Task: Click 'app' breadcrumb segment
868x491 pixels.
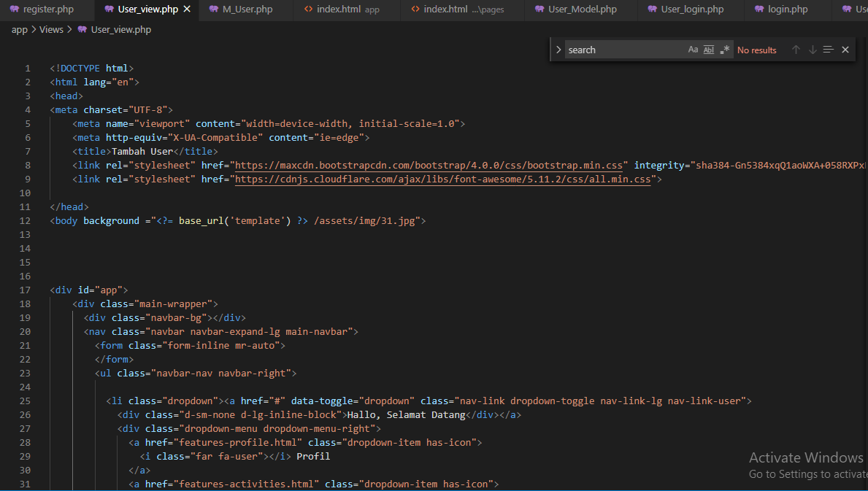Action: 20,30
